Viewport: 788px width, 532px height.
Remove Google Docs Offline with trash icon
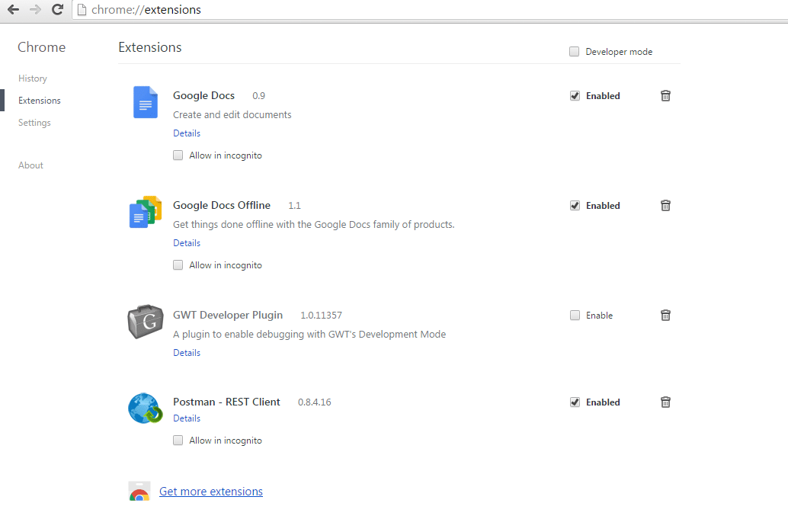(665, 205)
